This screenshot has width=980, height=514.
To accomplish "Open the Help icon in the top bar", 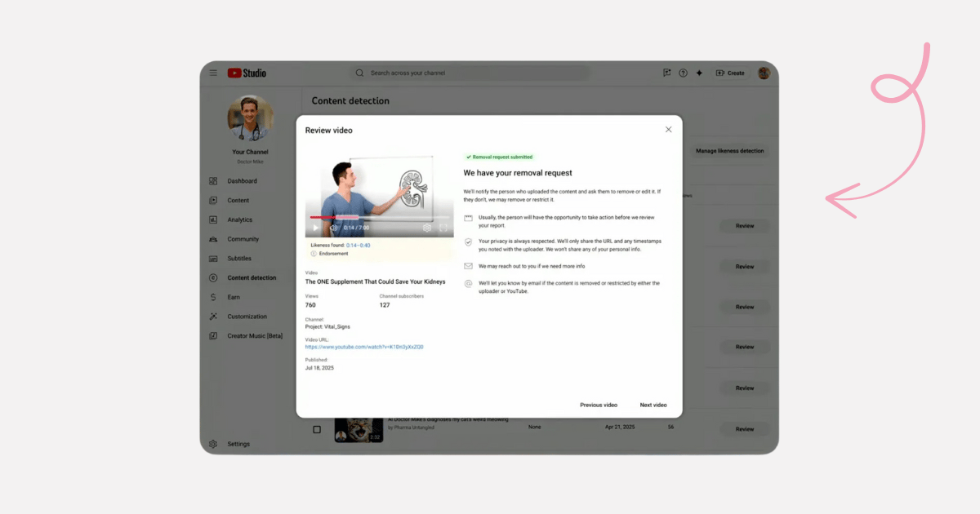I will 684,73.
